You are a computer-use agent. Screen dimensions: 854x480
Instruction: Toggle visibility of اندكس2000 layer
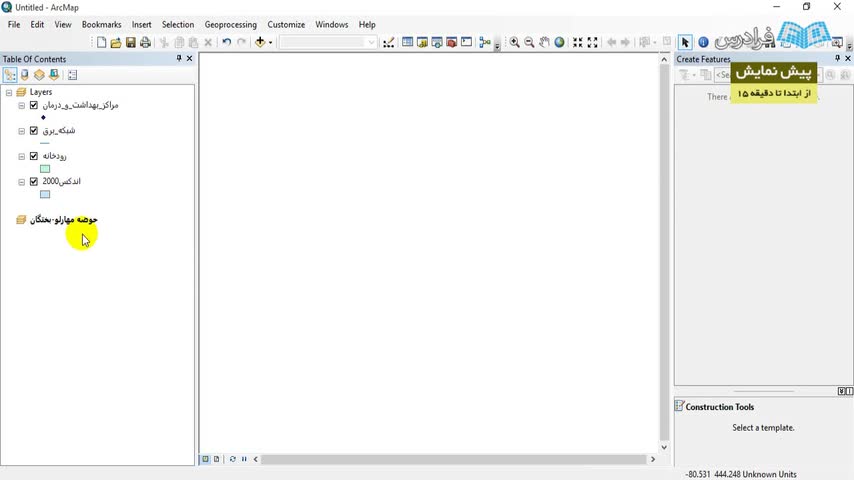34,181
